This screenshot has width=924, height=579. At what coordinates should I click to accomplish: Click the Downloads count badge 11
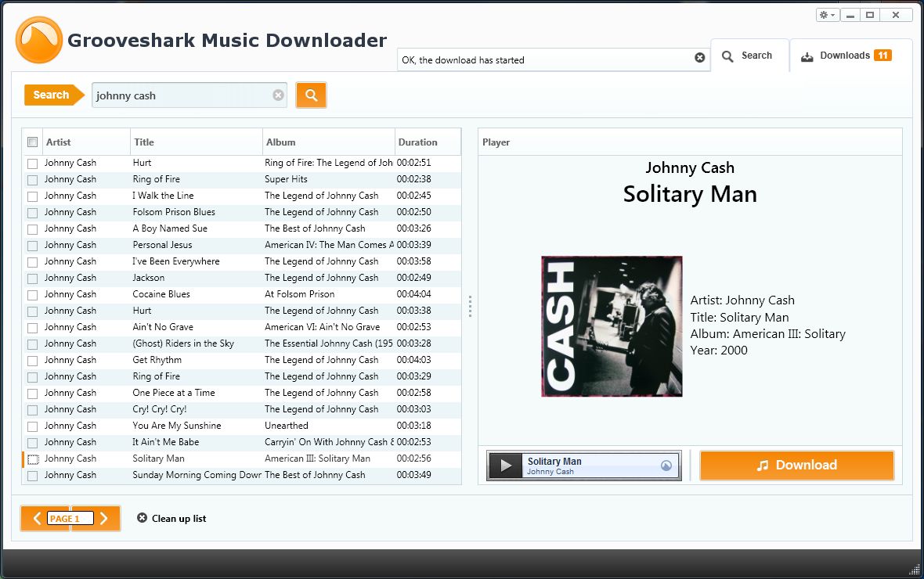[882, 56]
